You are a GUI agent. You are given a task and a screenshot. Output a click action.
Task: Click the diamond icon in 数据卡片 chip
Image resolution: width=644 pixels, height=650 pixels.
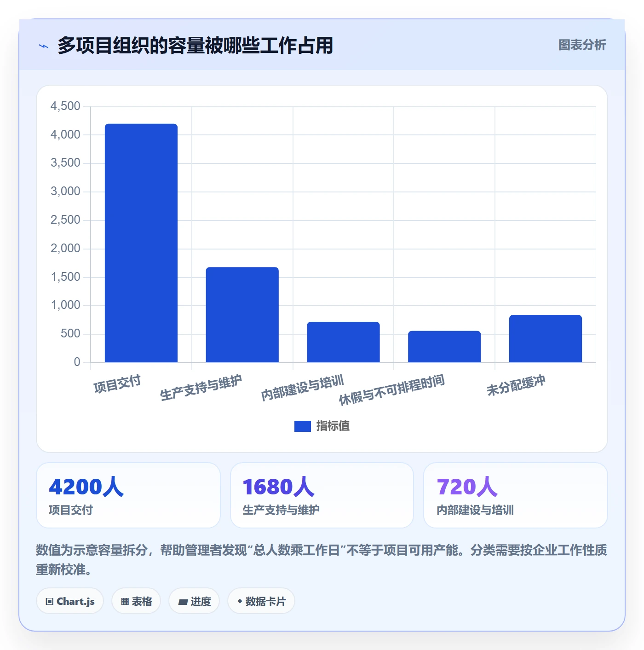[x=240, y=601]
